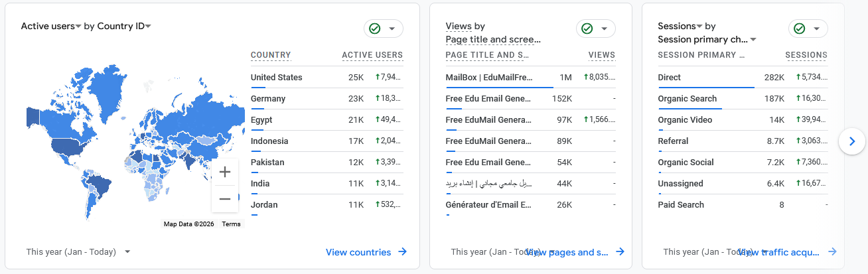
Task: Select page row with 97K views
Action: [x=531, y=120]
